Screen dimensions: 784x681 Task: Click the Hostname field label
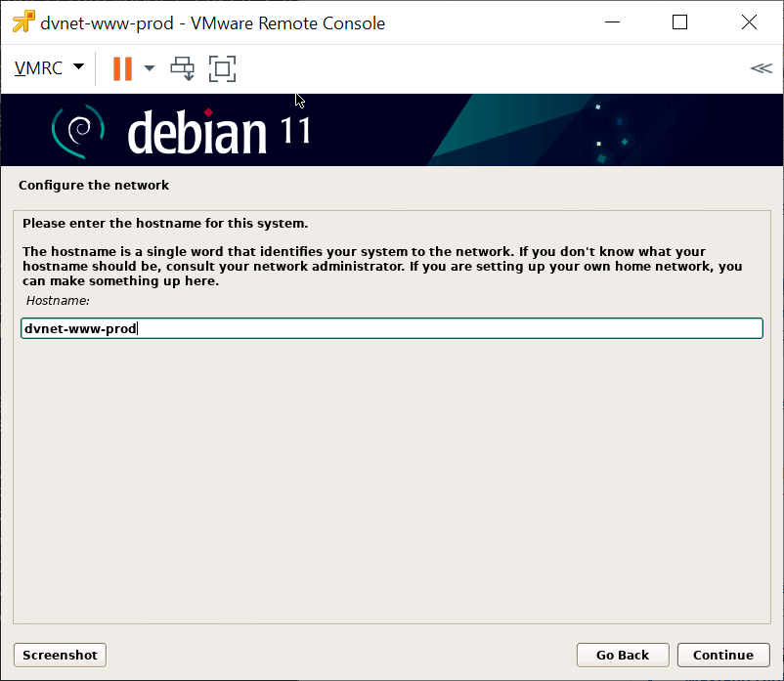point(58,301)
